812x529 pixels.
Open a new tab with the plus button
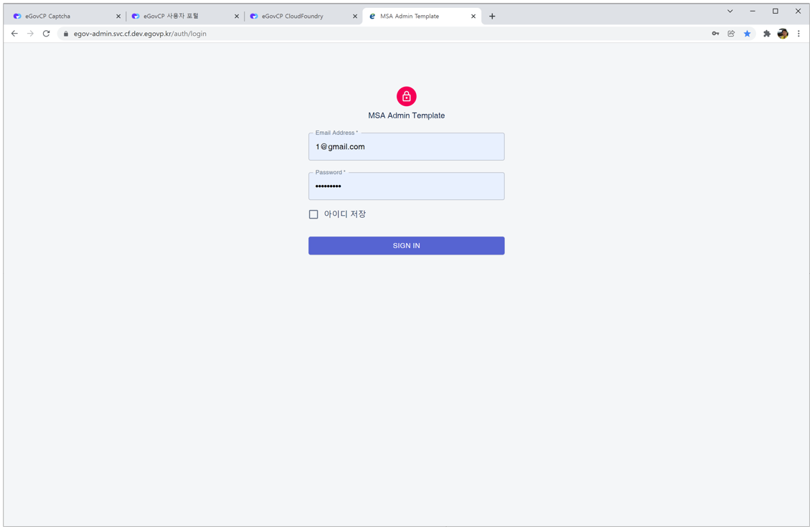[x=492, y=15]
